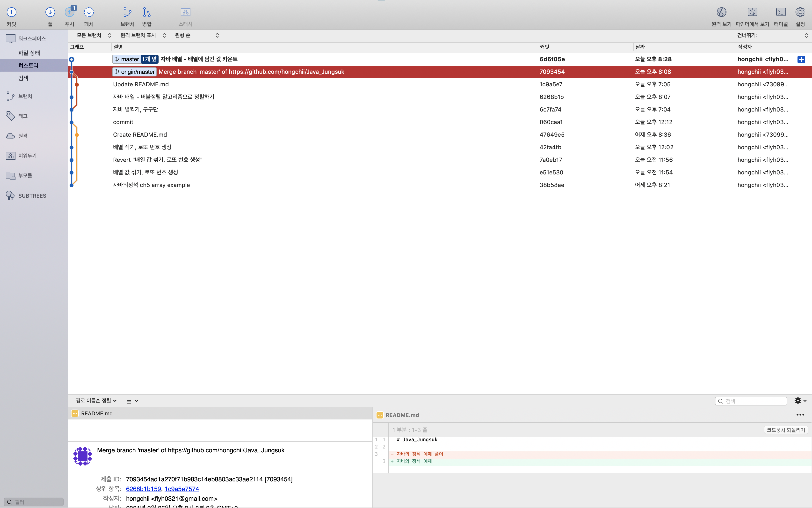Click the Merge (병합) toolbar icon

147,12
